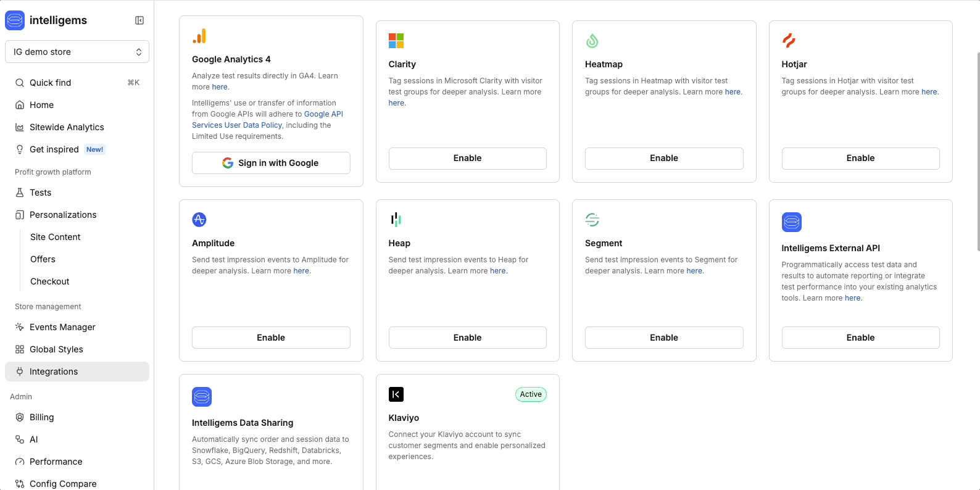Enable the Intelligems External API
Screen dimensions: 980x490
(860, 338)
